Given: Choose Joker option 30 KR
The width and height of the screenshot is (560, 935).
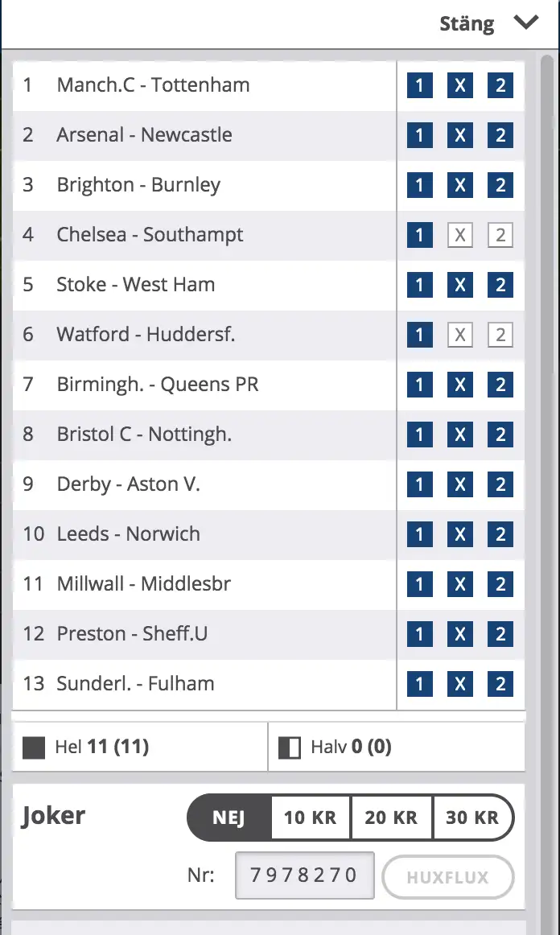Looking at the screenshot, I should tap(472, 817).
